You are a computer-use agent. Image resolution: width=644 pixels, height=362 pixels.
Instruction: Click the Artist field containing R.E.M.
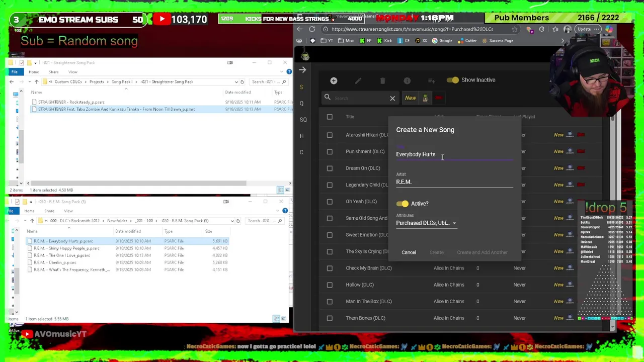click(454, 182)
